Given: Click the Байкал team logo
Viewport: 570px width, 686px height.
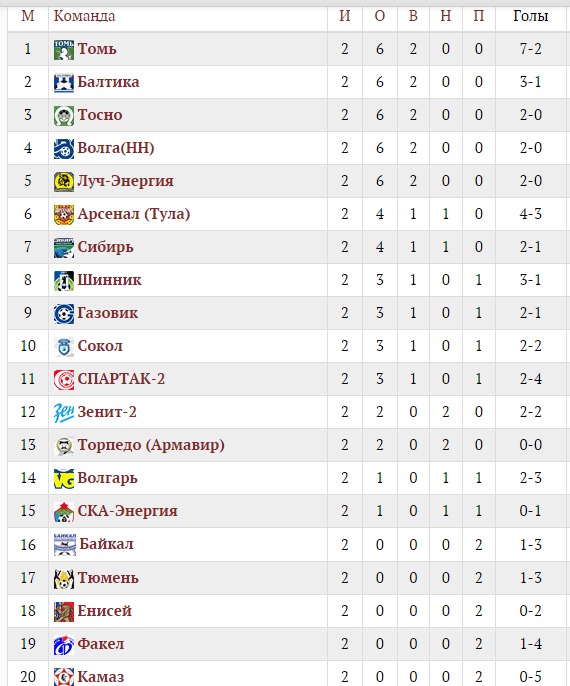Looking at the screenshot, I should [65, 545].
